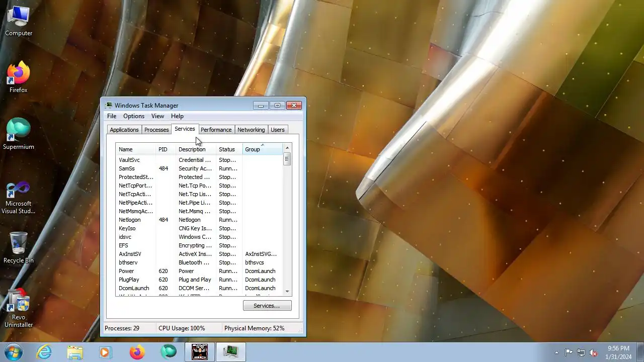Image resolution: width=644 pixels, height=362 pixels.
Task: Select the ProtectedSt... service row
Action: tap(199, 177)
